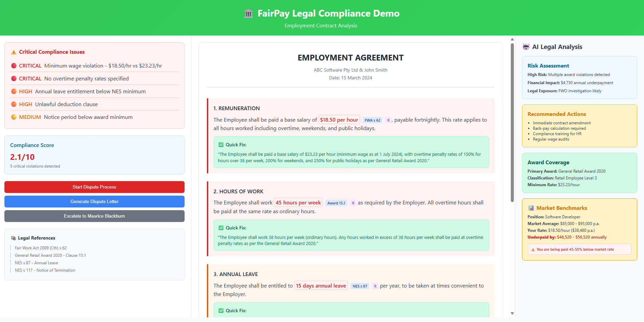644x322 pixels.
Task: Open Fair Work Act 2009 (Cth) s 62 reference
Action: coord(41,248)
